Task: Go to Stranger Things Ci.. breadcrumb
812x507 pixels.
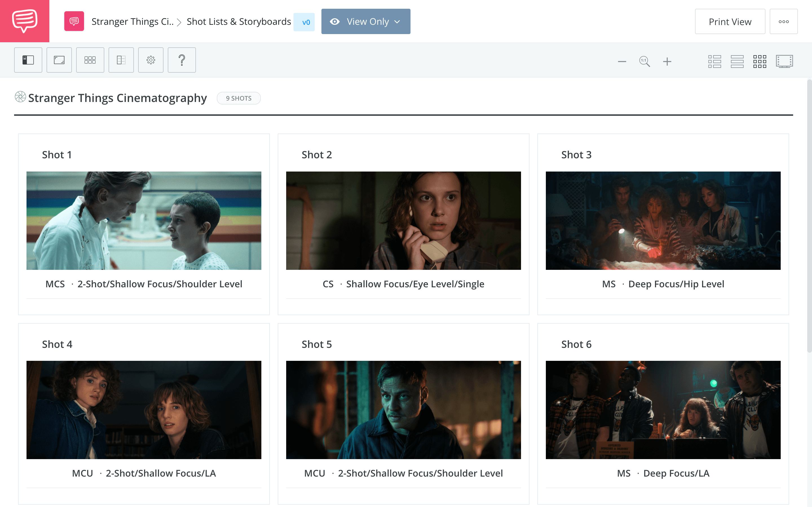Action: pos(132,21)
